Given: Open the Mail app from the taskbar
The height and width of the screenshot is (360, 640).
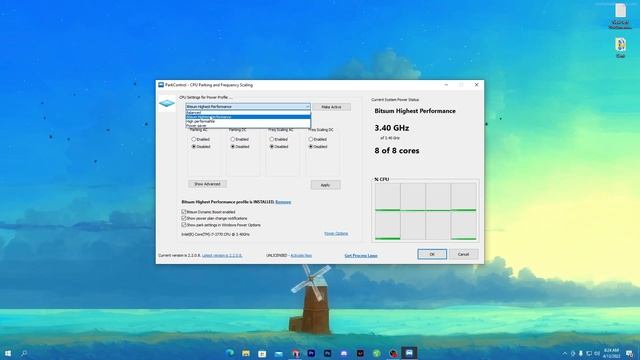Looking at the screenshot, I should pos(279,353).
